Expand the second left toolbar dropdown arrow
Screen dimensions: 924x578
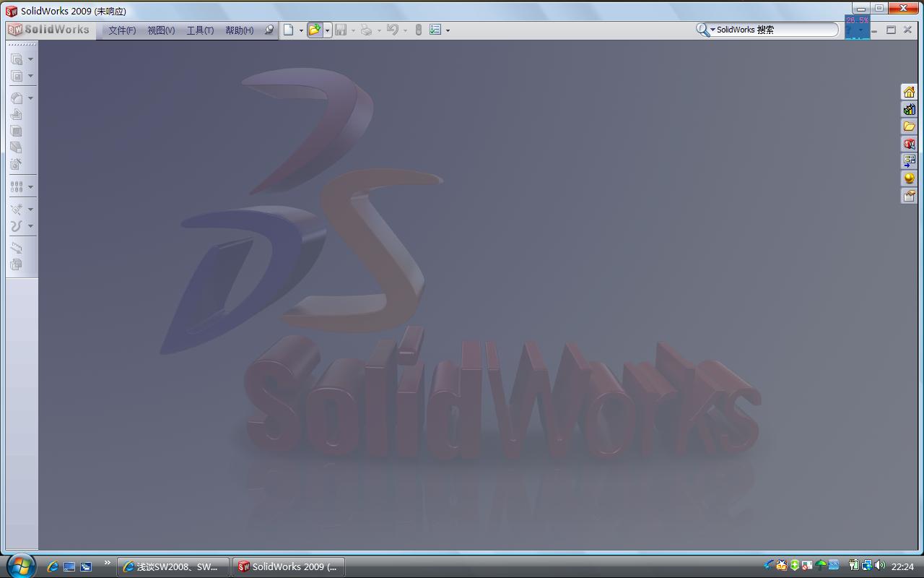coord(30,76)
